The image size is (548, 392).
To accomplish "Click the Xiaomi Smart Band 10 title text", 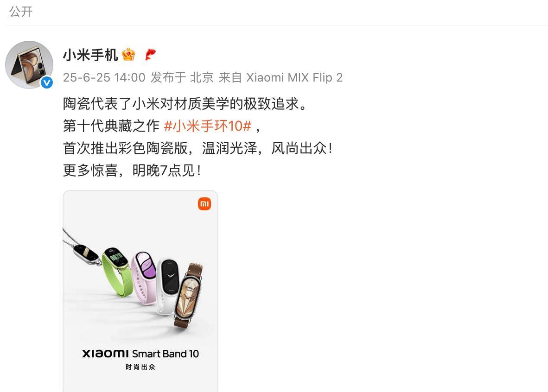I will click(x=140, y=354).
